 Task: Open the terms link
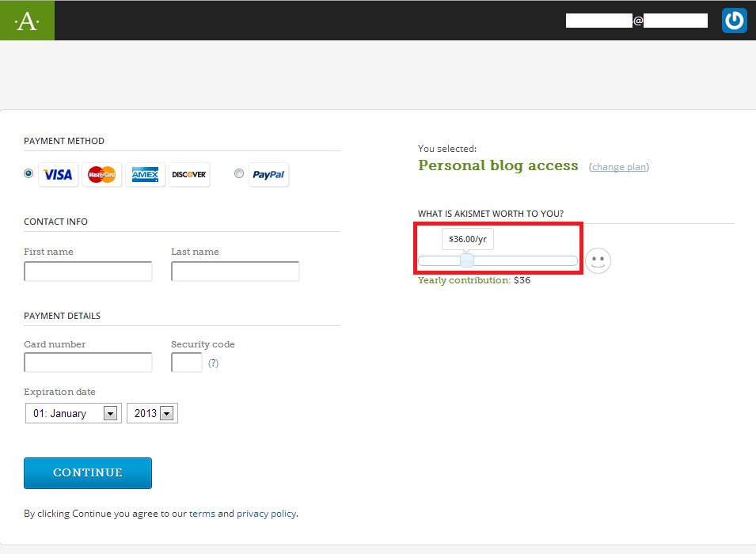click(x=202, y=514)
